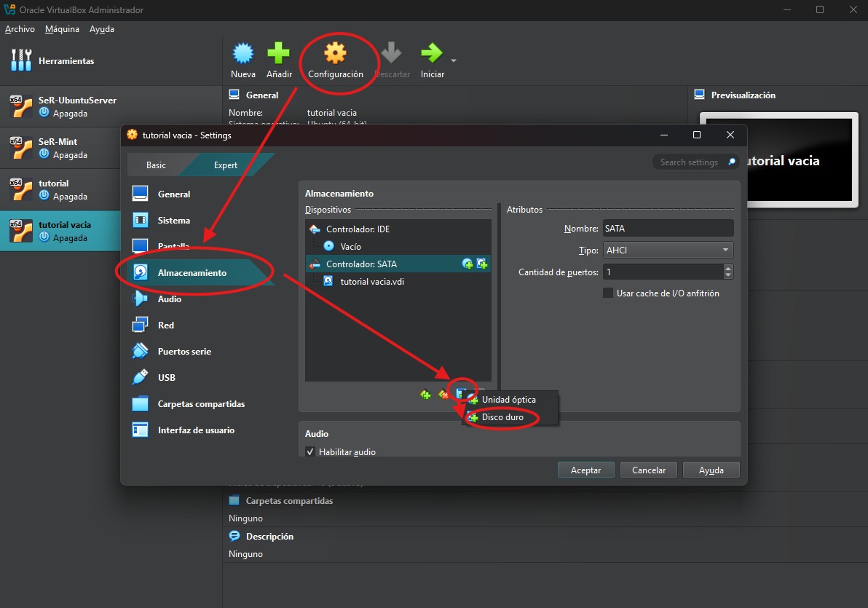The image size is (868, 608).
Task: Click the Cantidad de puertos spinner arrows
Action: point(728,272)
